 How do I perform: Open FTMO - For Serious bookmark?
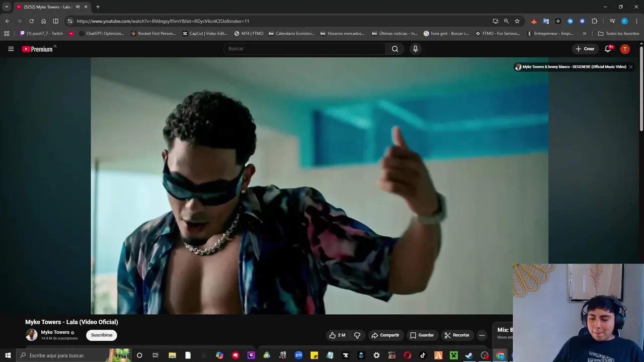pos(498,34)
